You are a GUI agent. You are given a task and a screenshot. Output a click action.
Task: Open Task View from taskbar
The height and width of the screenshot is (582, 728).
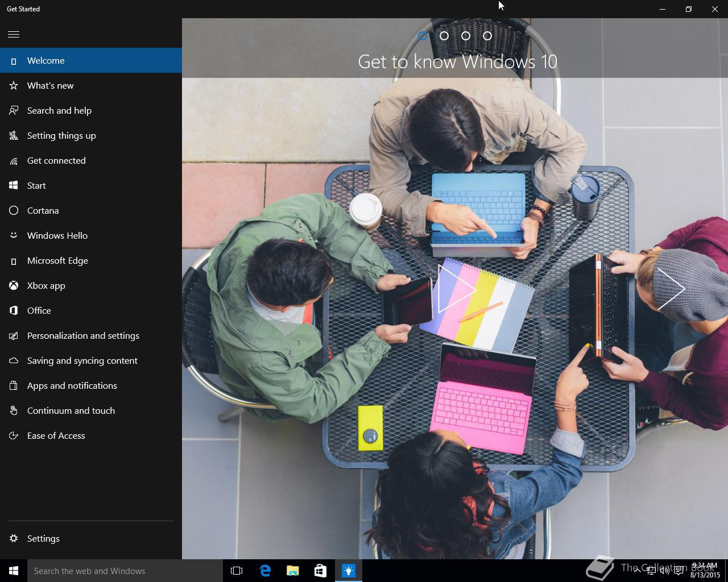pos(237,571)
